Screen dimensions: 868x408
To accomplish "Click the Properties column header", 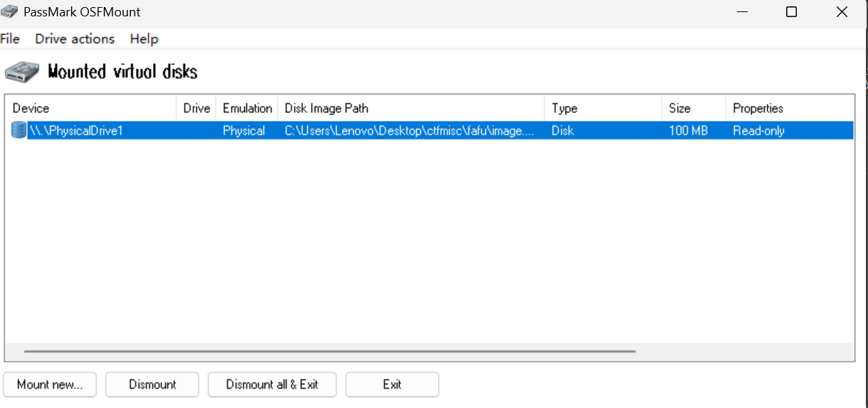I will [790, 108].
